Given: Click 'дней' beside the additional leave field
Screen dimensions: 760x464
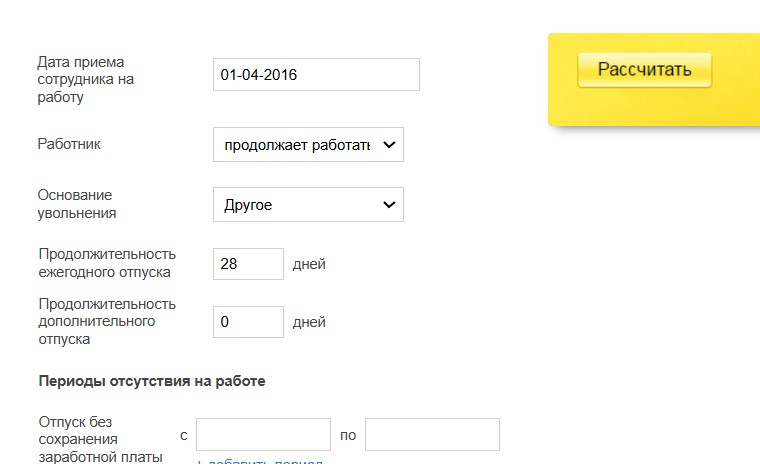Looking at the screenshot, I should coord(309,323).
